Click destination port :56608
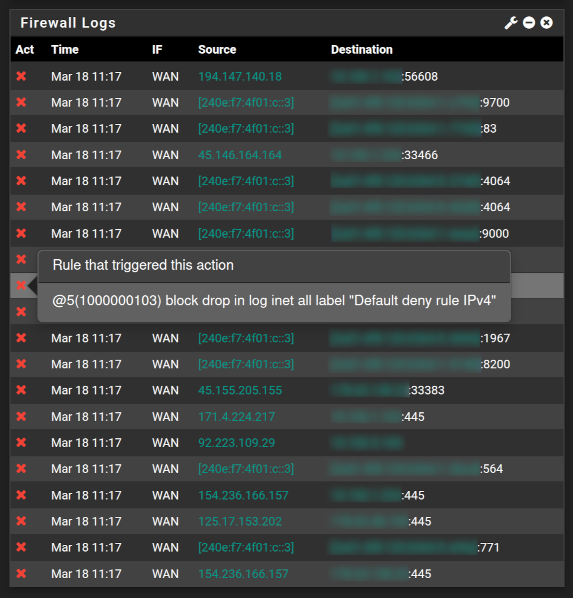Screen dimensions: 573x598 [420, 77]
